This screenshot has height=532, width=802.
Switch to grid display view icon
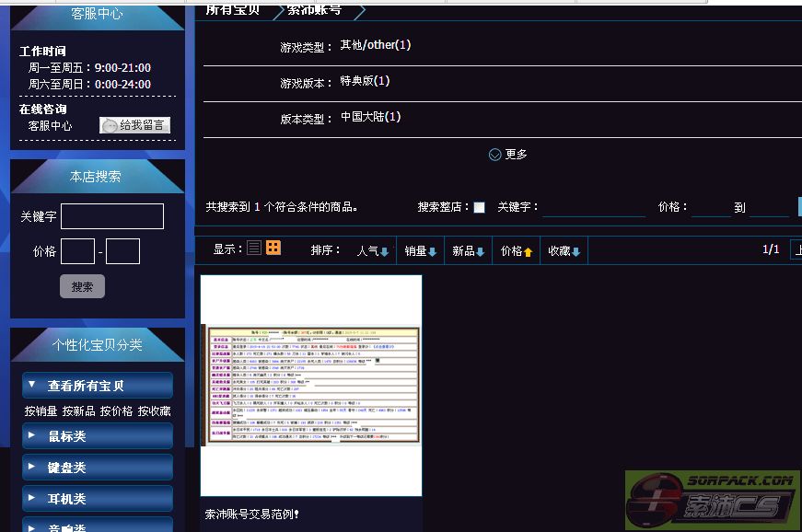click(x=273, y=249)
